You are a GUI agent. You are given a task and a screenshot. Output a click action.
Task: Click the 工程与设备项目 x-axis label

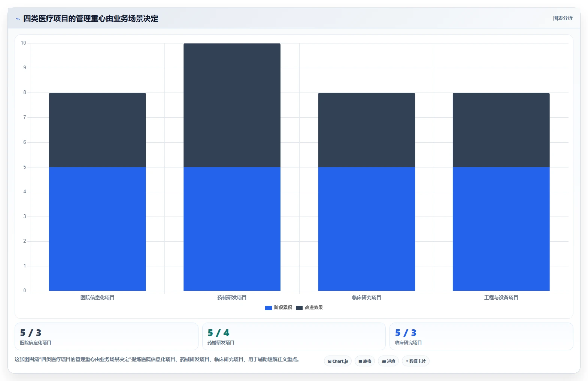click(501, 297)
